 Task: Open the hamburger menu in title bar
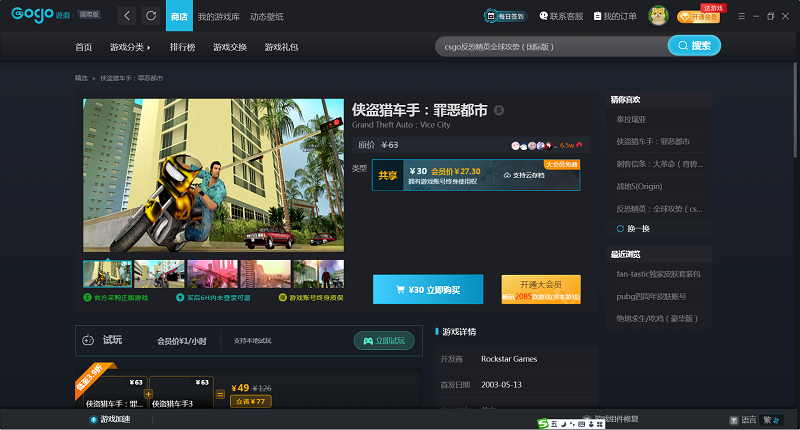click(741, 16)
